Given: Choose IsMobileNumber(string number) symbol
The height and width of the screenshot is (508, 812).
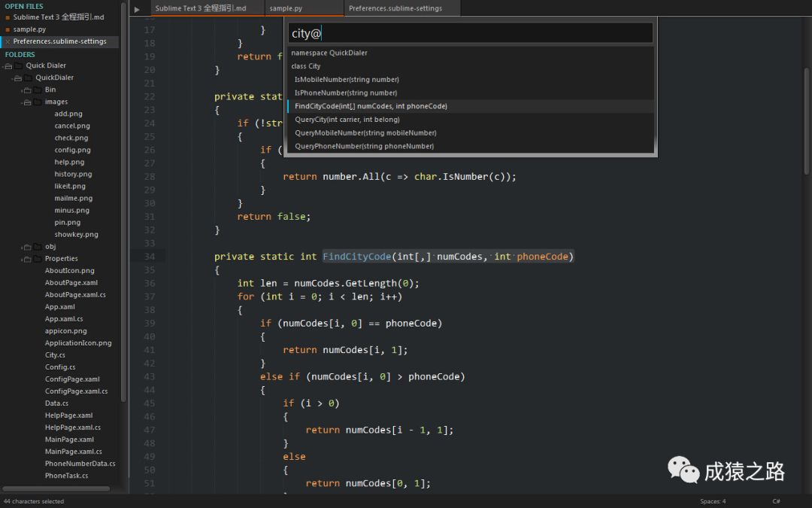Looking at the screenshot, I should [470, 79].
